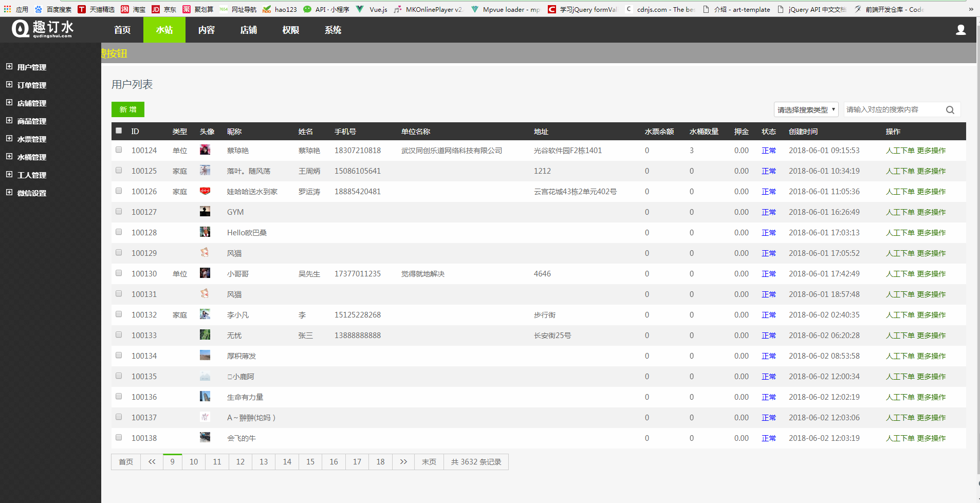The width and height of the screenshot is (980, 503).
Task: Go to page 10 in pagination
Action: 194,462
